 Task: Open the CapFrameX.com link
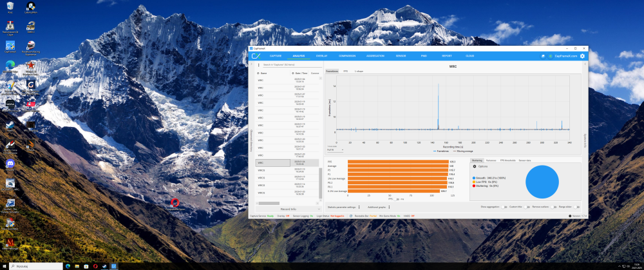565,56
